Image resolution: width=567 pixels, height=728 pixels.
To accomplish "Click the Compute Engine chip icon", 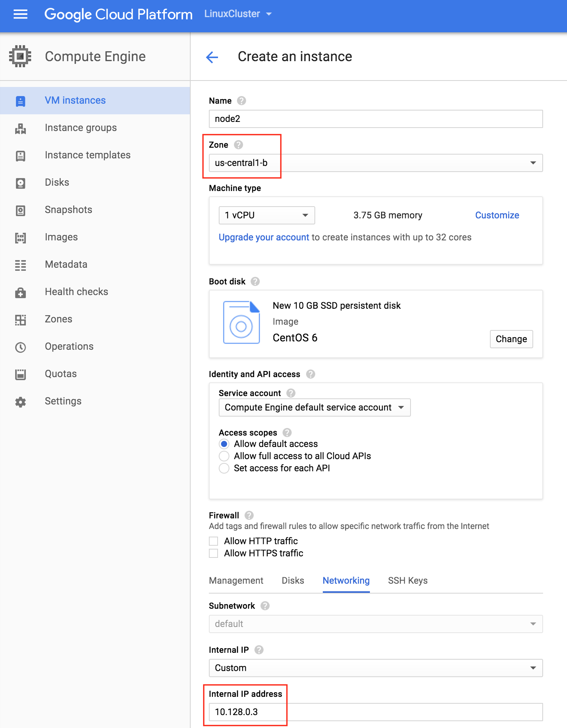I will point(20,56).
